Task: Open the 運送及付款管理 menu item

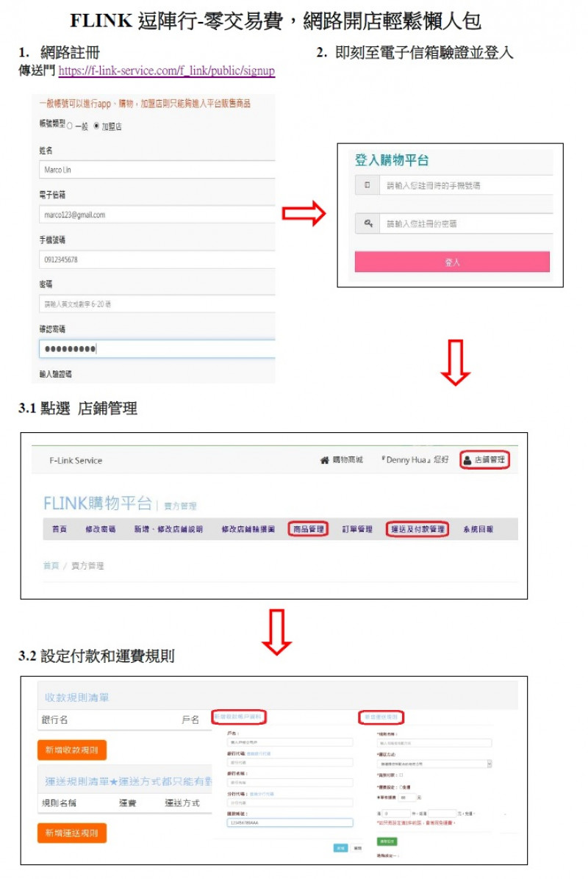Action: click(417, 529)
